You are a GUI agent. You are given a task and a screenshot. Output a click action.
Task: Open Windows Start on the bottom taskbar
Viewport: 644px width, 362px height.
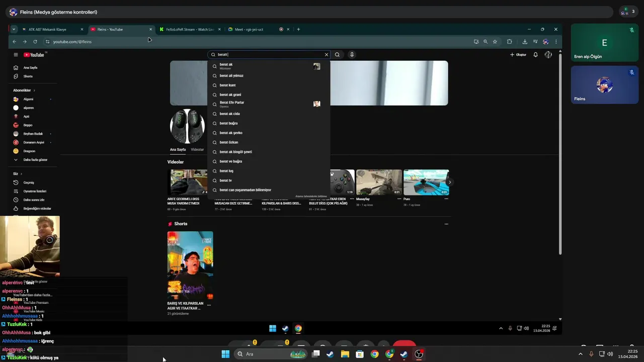click(225, 354)
